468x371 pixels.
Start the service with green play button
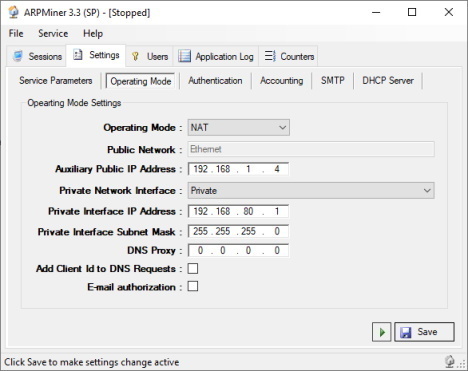tap(382, 332)
